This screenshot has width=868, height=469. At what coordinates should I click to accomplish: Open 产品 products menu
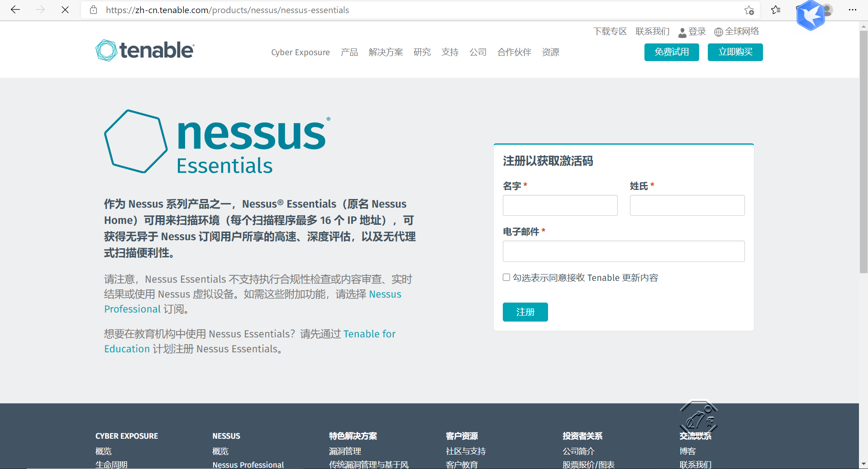tap(349, 52)
